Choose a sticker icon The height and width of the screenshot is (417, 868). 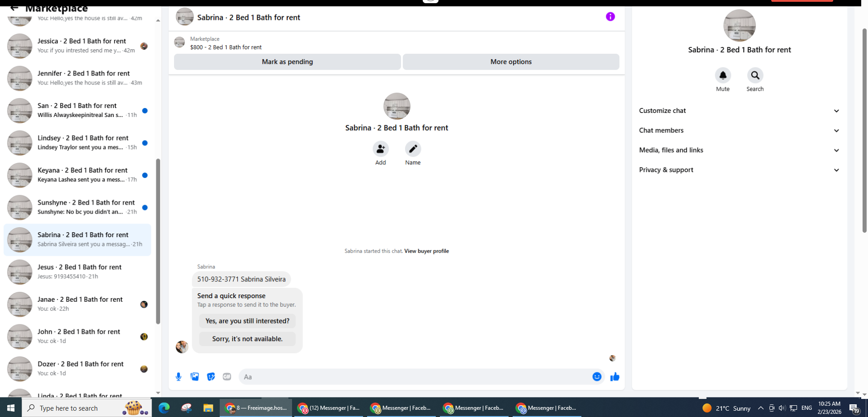(x=211, y=377)
